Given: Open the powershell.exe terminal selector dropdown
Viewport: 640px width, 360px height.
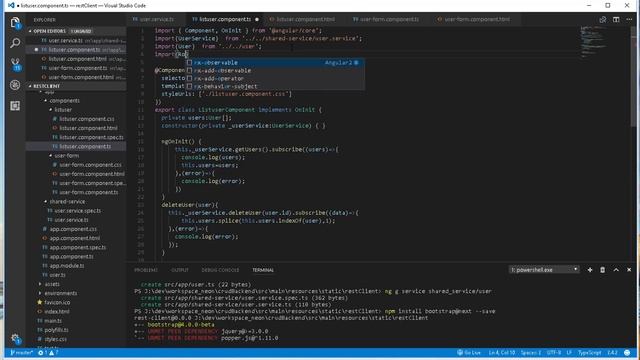Looking at the screenshot, I should 544,270.
